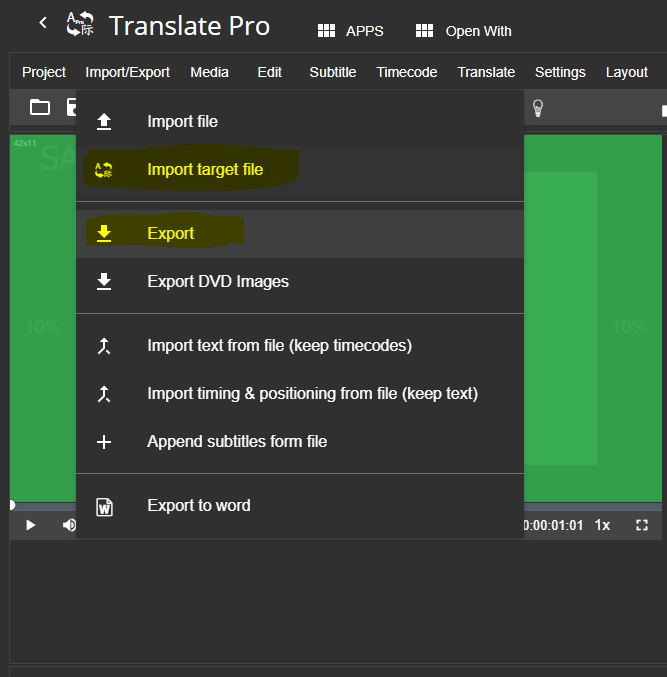Play the video

tap(30, 525)
